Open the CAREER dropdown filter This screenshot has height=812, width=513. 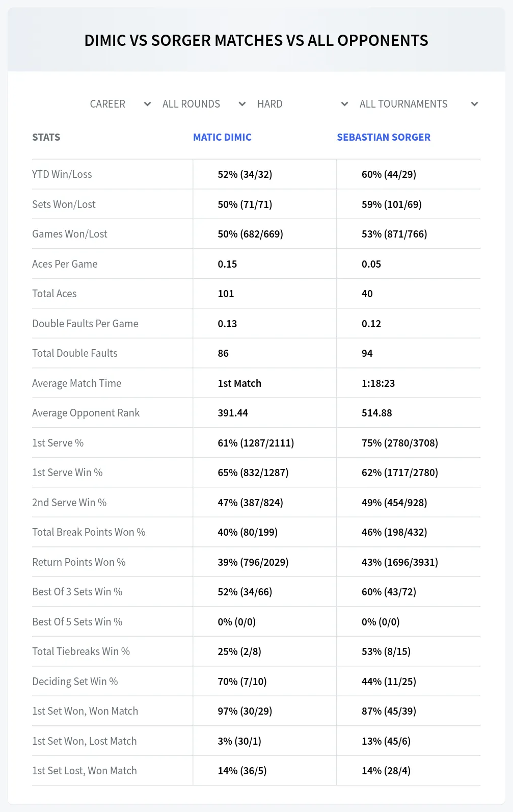(120, 104)
